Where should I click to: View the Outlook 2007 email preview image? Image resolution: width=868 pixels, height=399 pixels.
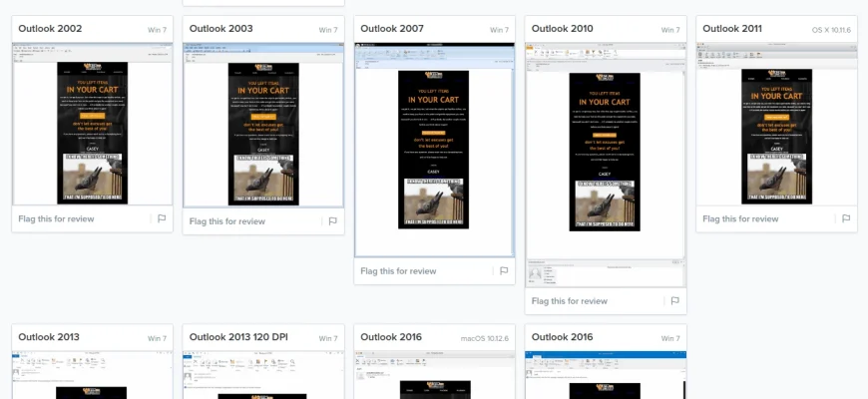(x=434, y=150)
